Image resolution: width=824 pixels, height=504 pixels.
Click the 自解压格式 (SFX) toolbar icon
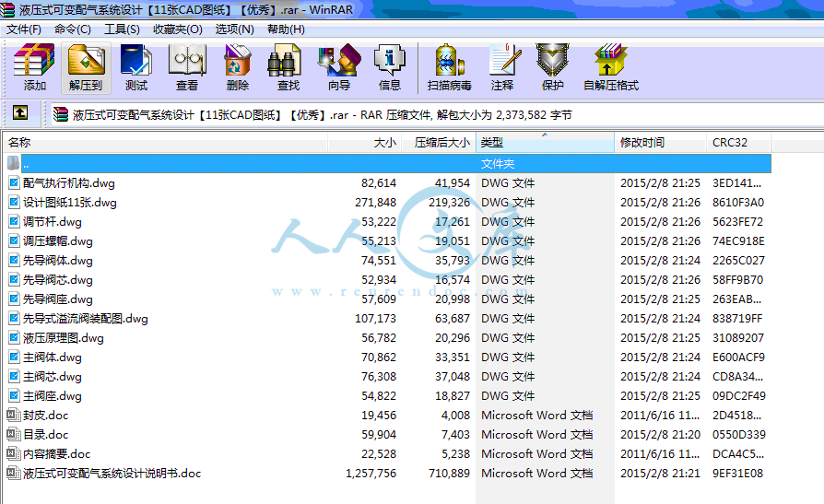tap(611, 60)
